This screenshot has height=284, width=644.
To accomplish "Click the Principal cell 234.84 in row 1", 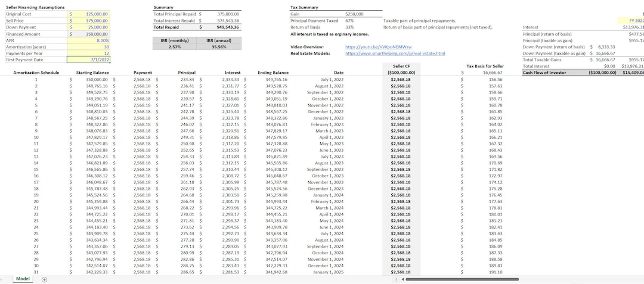I will point(188,80).
